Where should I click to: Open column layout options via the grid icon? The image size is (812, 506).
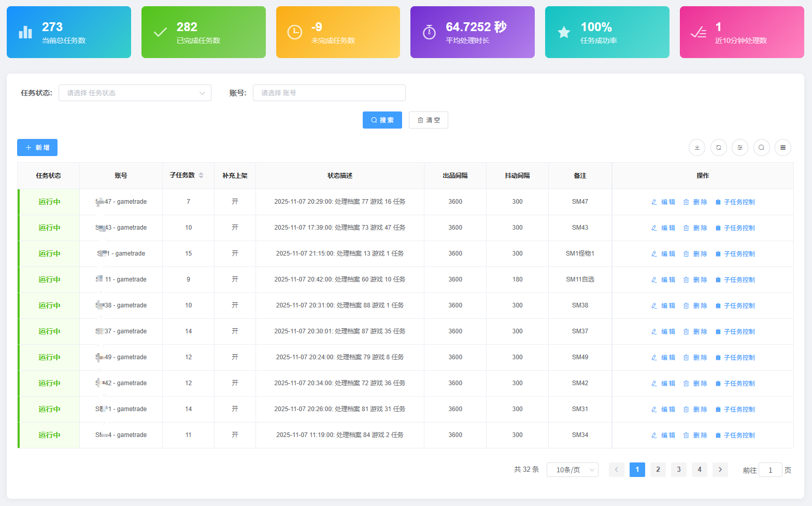(782, 147)
